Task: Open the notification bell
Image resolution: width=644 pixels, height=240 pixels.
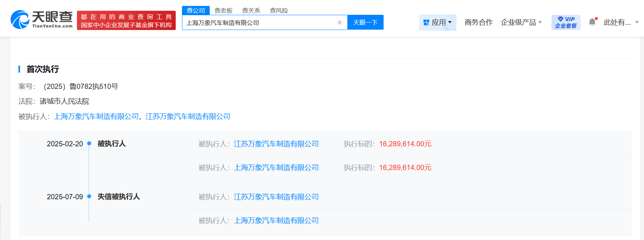Action: 592,22
